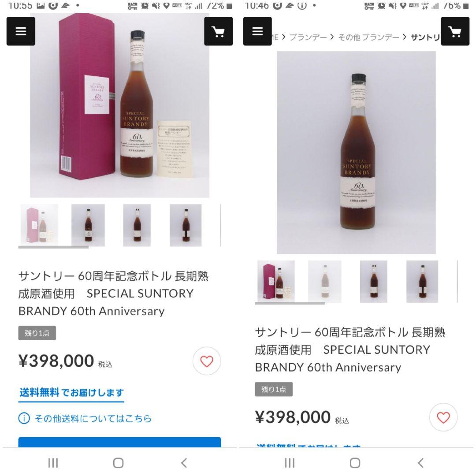Open the shopping cart on the left screenshot

tap(219, 31)
